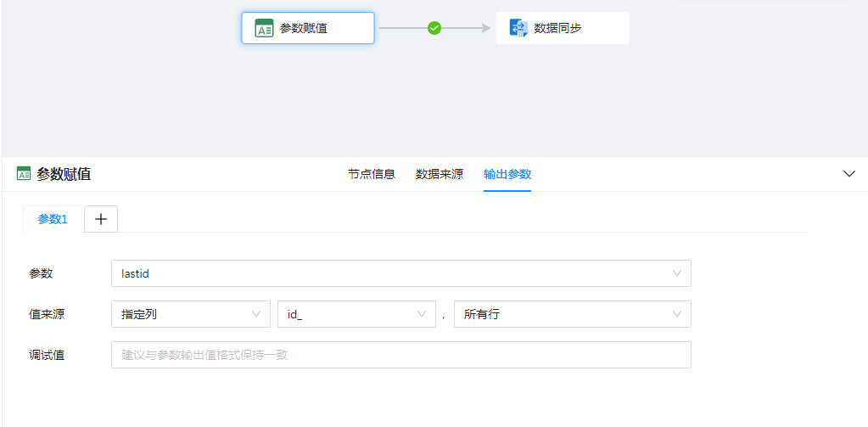Viewport: 868px width, 427px height.
Task: Open the 数据来源 tab
Action: (439, 174)
